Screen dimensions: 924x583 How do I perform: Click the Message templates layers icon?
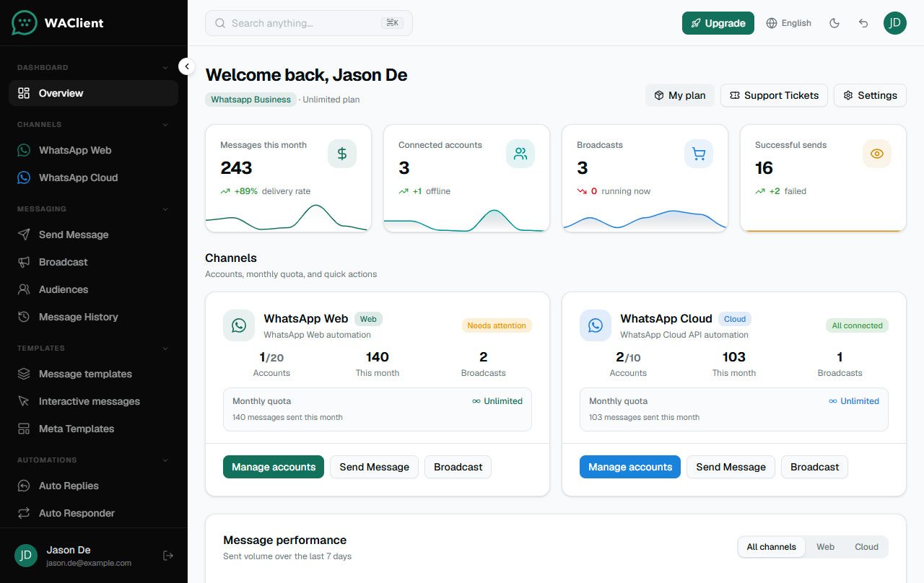[x=24, y=374]
